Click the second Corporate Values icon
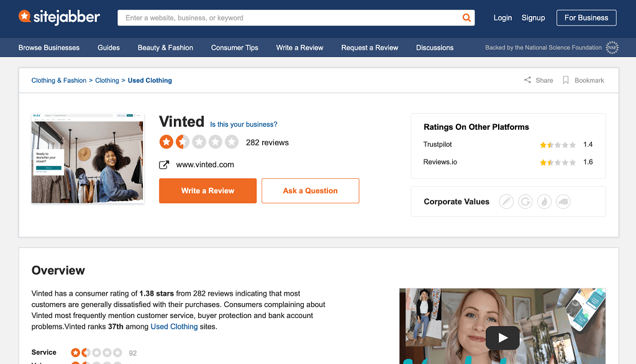Screen dimensions: 636x364 coord(525,202)
